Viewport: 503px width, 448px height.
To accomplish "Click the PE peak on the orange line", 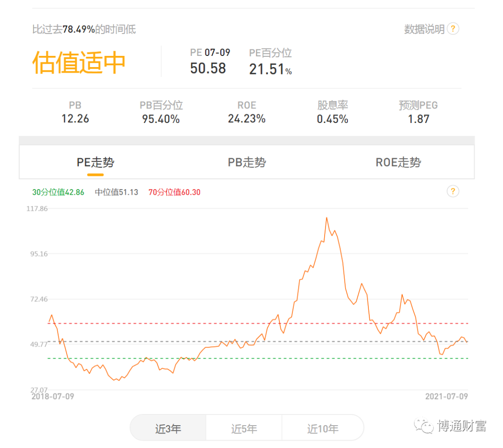I will pyautogui.click(x=326, y=218).
